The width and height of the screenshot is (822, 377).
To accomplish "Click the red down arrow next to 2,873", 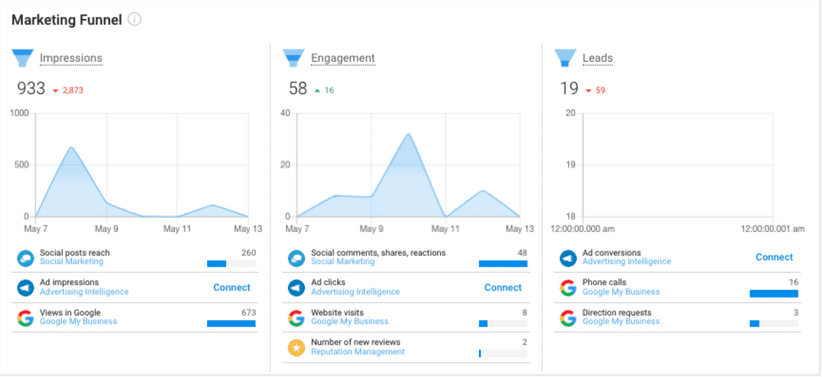I will click(56, 91).
